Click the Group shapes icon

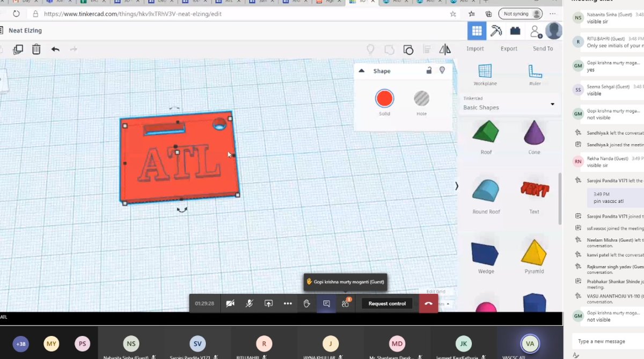coord(390,49)
